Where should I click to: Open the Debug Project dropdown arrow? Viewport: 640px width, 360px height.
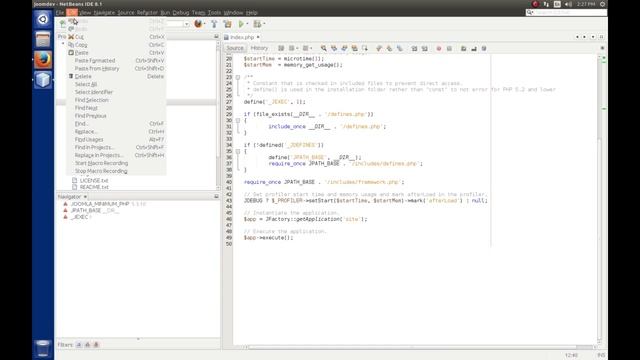264,24
